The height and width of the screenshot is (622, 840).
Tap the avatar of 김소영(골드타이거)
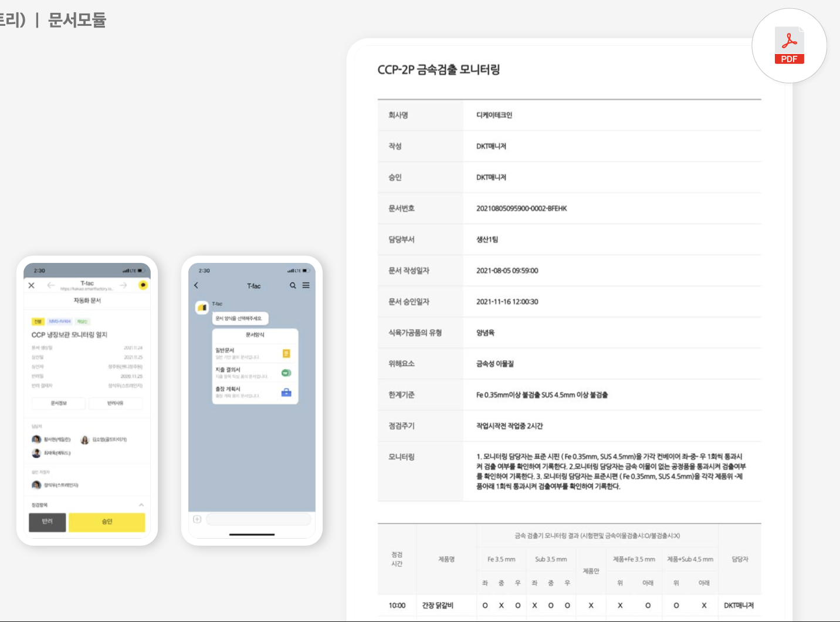pyautogui.click(x=84, y=440)
